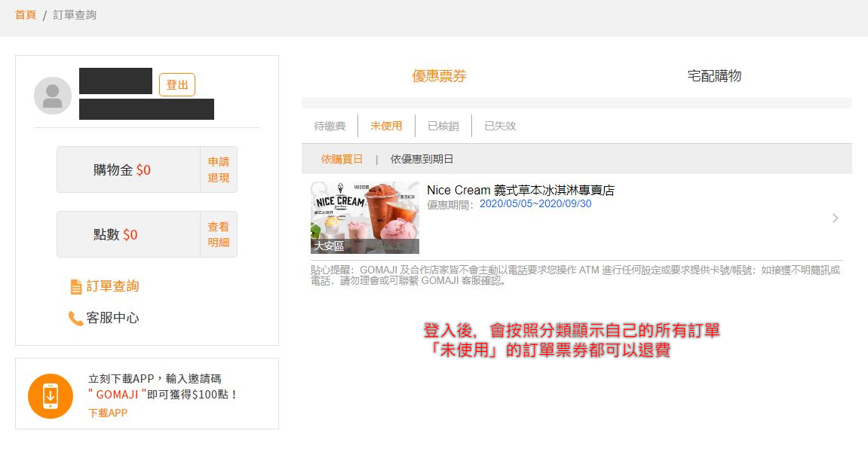
Task: Open the Nice Cream voucher thumbnail
Action: pos(365,218)
